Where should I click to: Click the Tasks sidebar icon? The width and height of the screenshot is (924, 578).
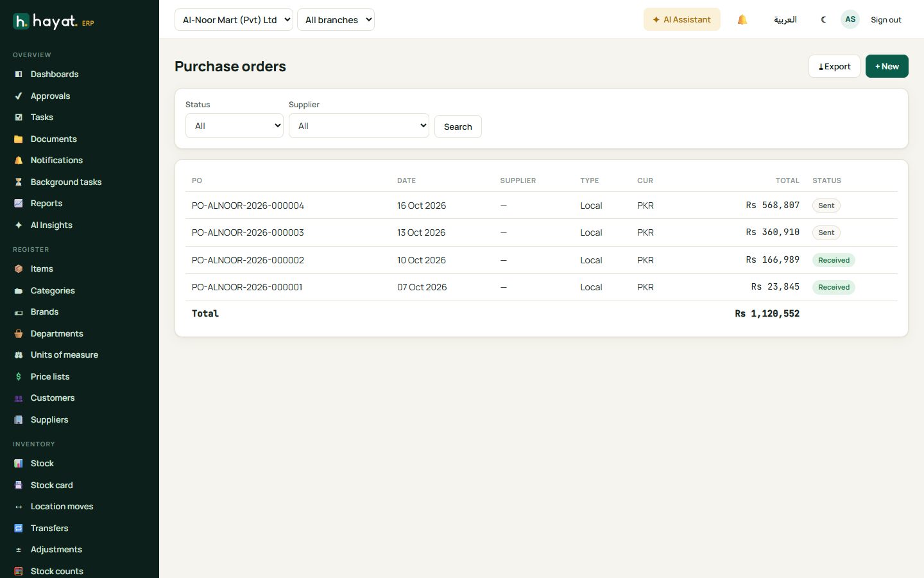tap(19, 118)
